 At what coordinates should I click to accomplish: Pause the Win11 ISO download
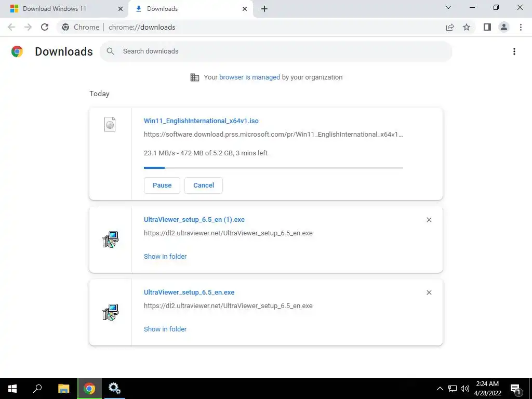(162, 185)
